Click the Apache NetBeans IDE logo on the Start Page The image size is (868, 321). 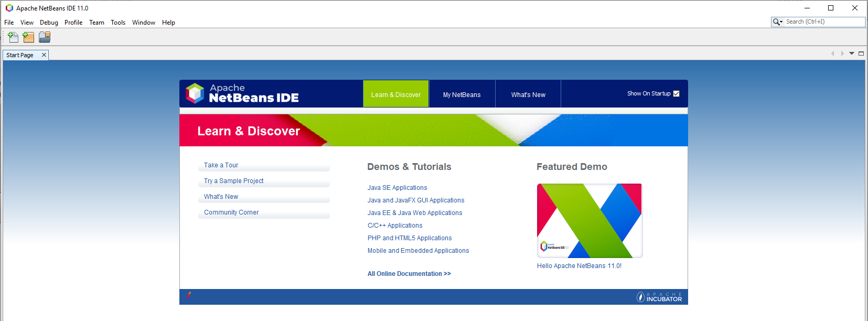click(x=242, y=93)
